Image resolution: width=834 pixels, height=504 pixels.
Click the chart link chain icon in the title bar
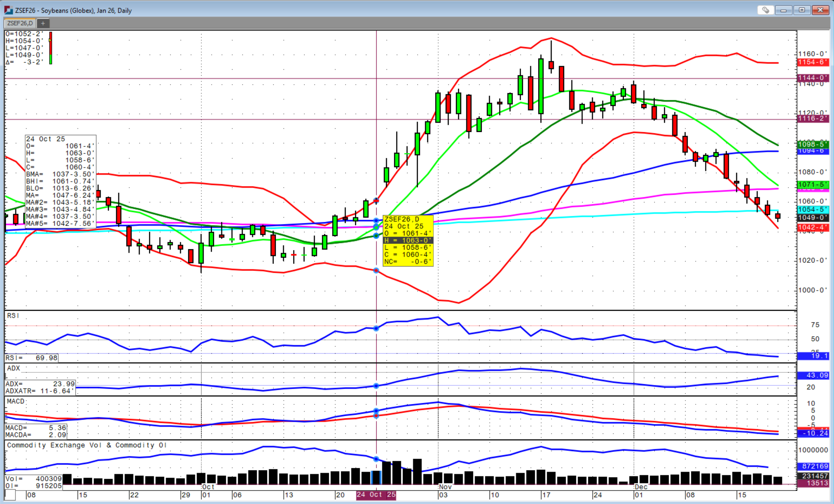pyautogui.click(x=765, y=10)
